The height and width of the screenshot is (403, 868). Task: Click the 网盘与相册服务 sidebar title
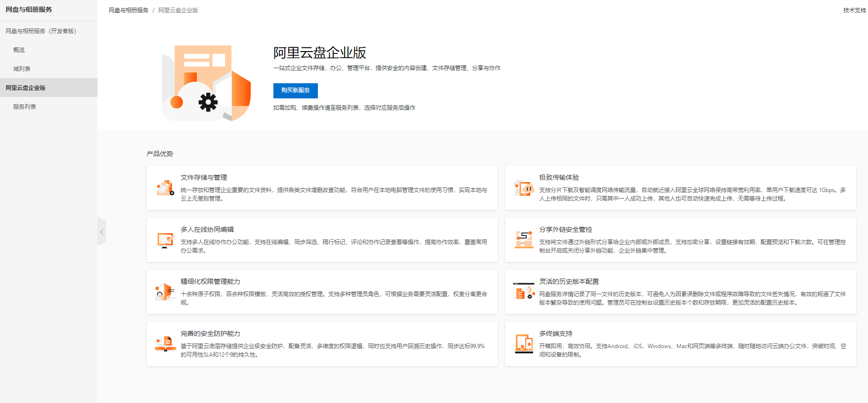click(x=29, y=9)
